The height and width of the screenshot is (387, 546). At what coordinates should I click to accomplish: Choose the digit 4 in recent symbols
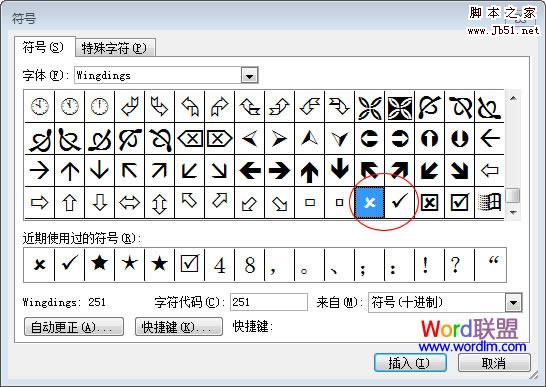(220, 264)
